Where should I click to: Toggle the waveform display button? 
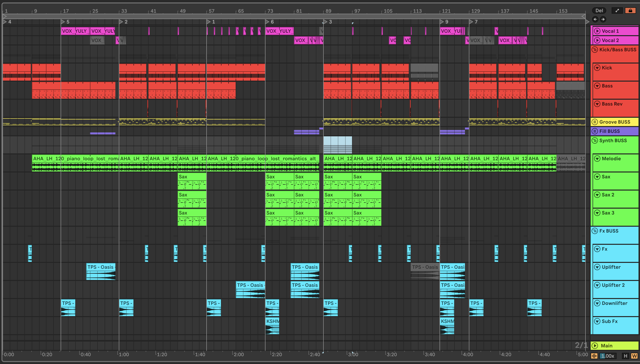[594, 356]
